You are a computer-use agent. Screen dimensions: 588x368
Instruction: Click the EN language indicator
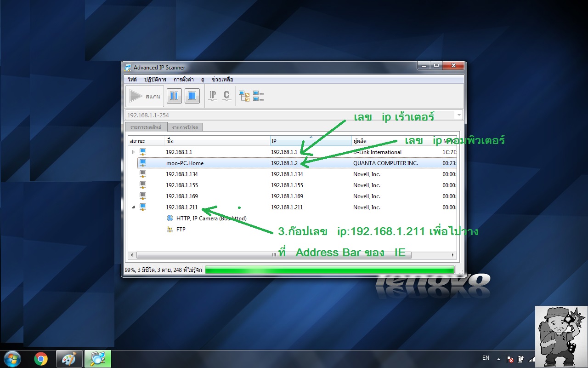point(486,358)
